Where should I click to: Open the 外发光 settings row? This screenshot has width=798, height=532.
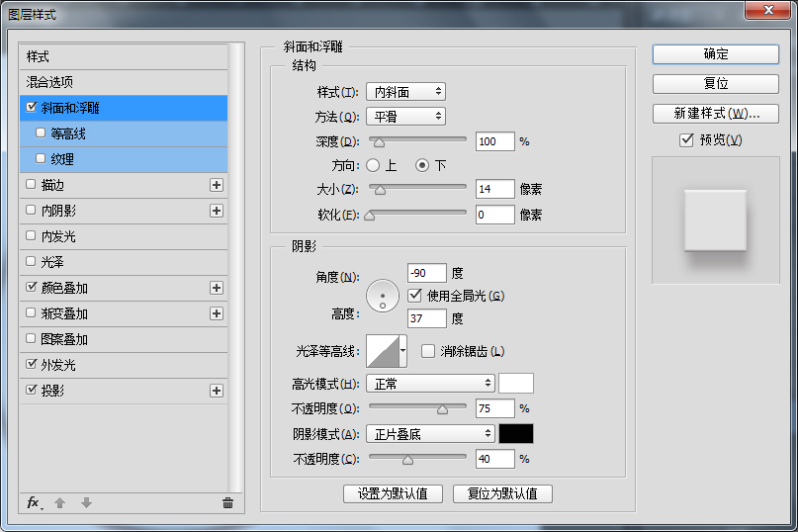(124, 365)
